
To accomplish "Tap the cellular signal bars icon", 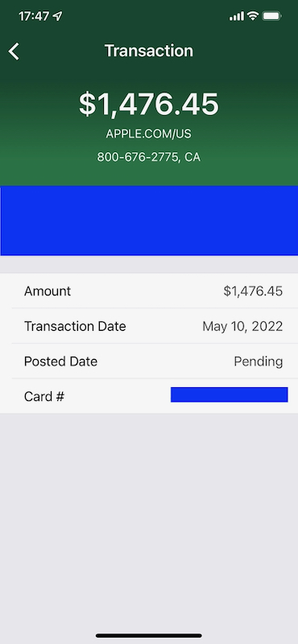I will tap(237, 16).
